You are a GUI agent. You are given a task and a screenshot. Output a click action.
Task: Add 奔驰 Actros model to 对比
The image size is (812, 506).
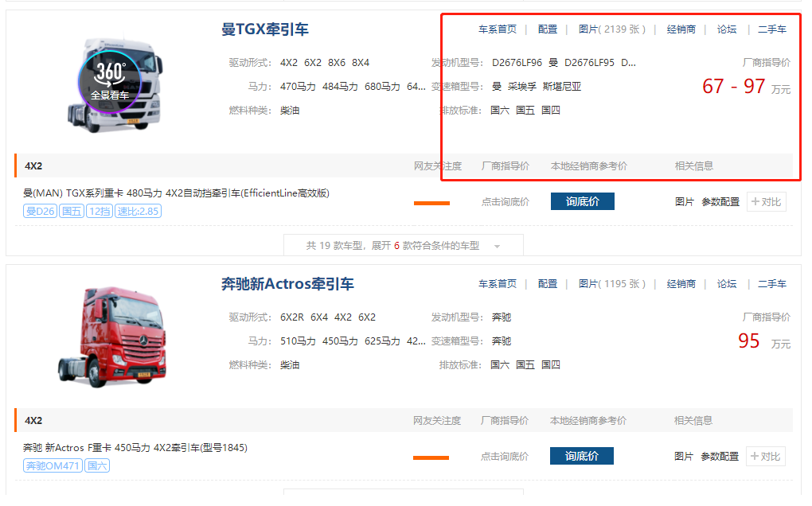point(765,457)
